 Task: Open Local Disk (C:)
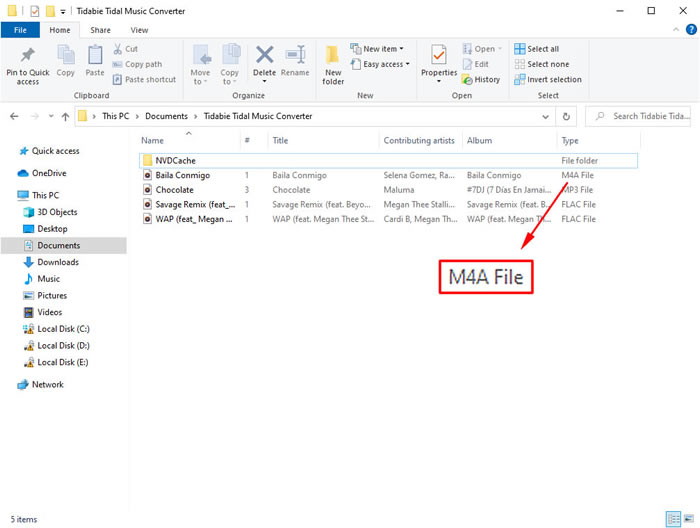tap(57, 329)
